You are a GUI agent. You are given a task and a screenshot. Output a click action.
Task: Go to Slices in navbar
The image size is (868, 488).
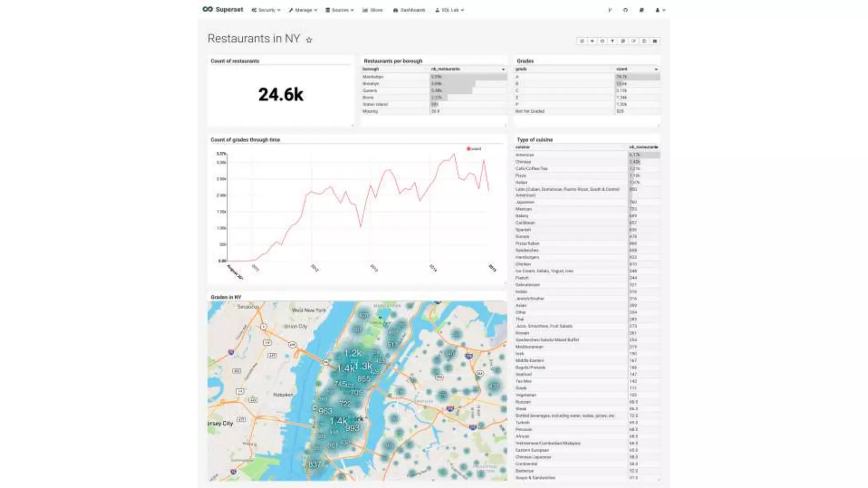[x=373, y=10]
